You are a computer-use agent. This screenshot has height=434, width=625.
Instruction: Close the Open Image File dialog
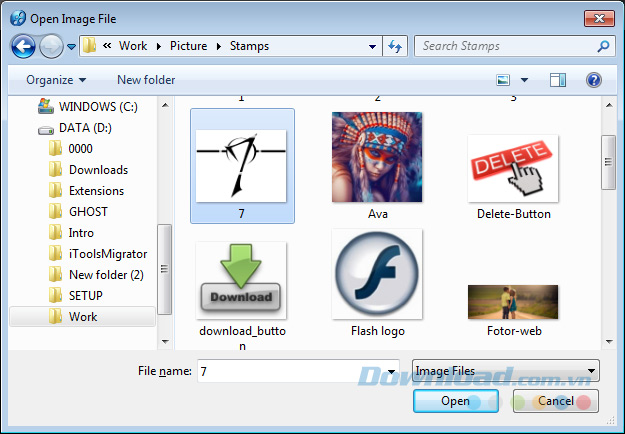click(x=599, y=18)
